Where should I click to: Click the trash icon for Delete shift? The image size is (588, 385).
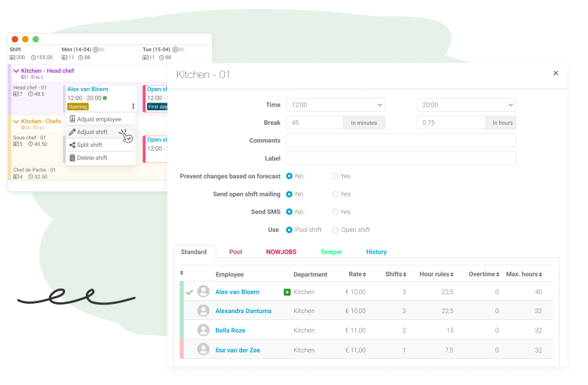pos(73,158)
